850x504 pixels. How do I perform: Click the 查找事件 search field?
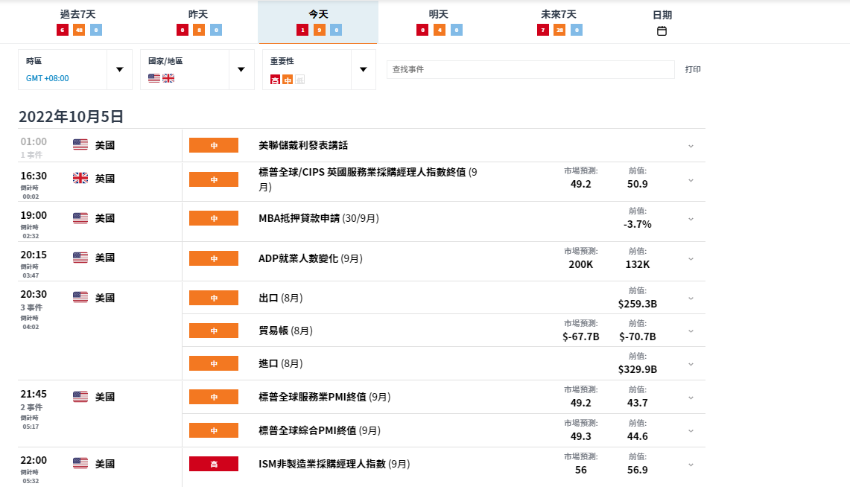click(x=530, y=69)
